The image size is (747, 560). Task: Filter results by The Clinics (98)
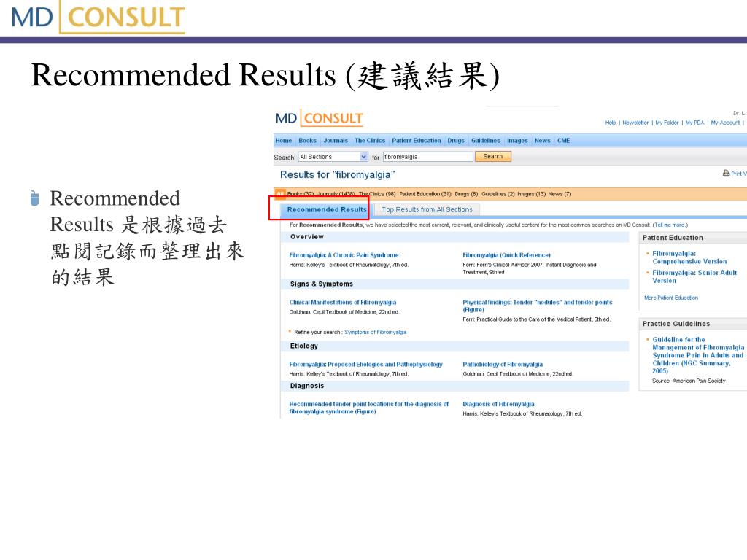(x=377, y=194)
